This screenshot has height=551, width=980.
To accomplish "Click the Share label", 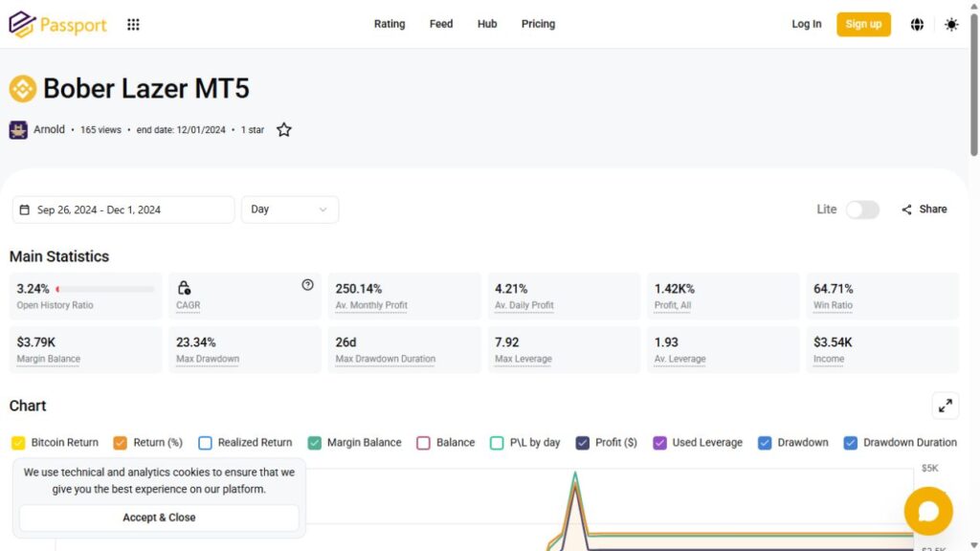I will pos(932,209).
